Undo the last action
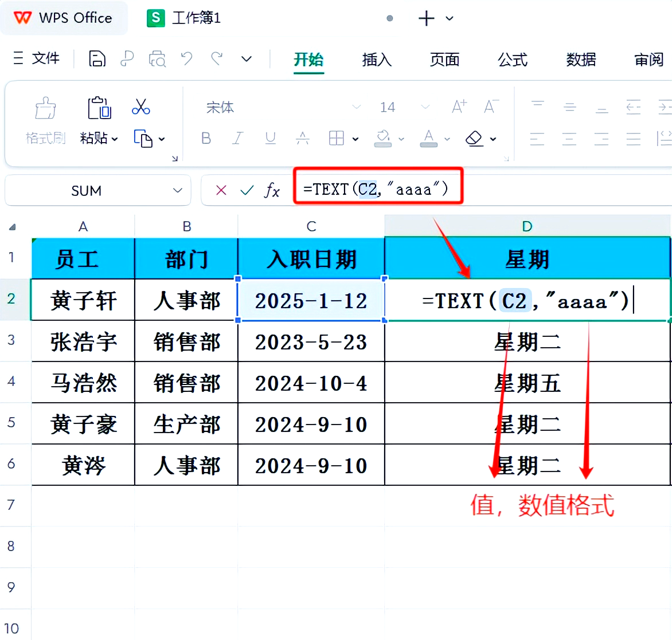The height and width of the screenshot is (640, 672). [186, 58]
